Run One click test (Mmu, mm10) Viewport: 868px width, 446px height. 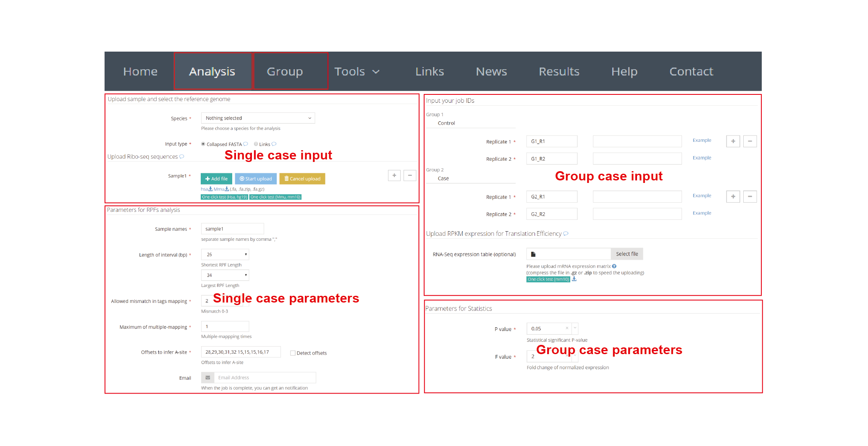pos(275,197)
